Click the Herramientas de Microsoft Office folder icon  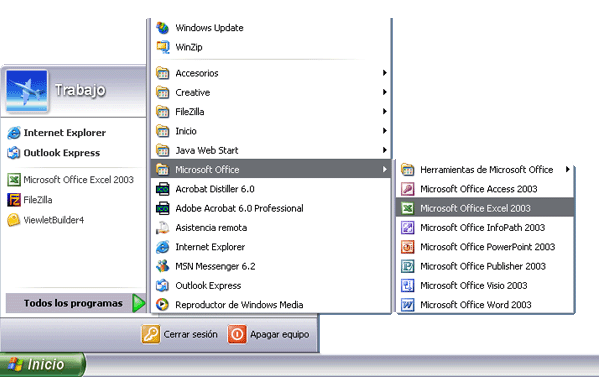pyautogui.click(x=408, y=169)
